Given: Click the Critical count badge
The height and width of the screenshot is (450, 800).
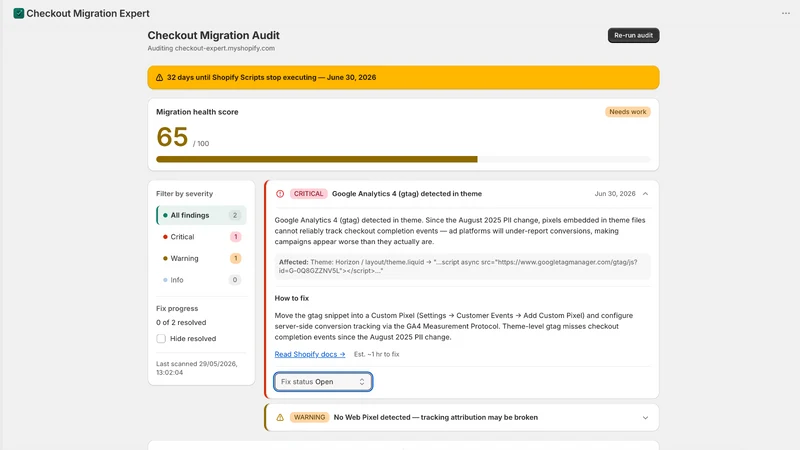Looking at the screenshot, I should tap(235, 237).
